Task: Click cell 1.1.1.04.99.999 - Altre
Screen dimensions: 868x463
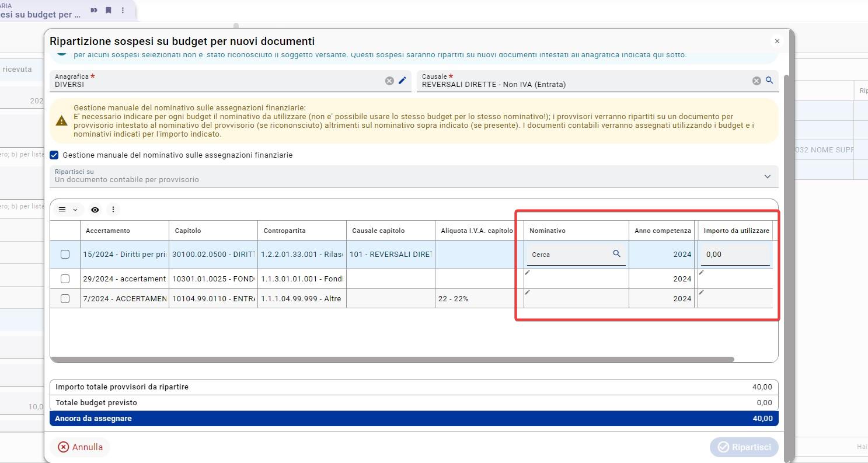Action: [x=302, y=298]
